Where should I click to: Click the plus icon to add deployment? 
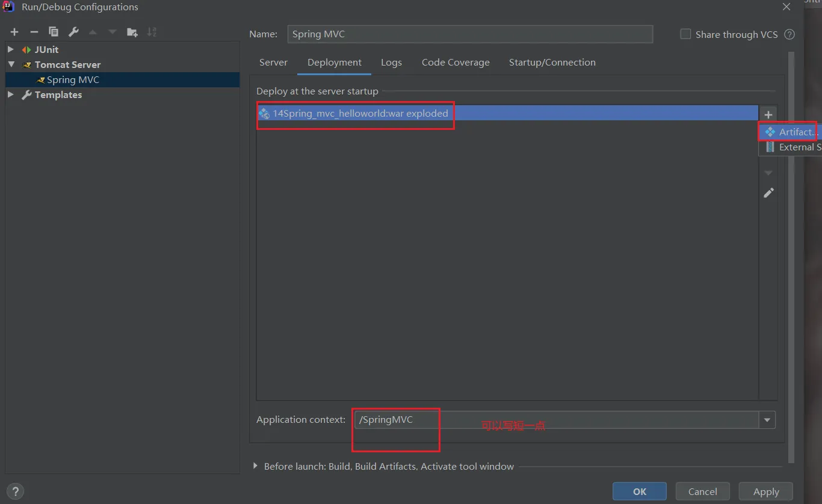[x=768, y=114]
